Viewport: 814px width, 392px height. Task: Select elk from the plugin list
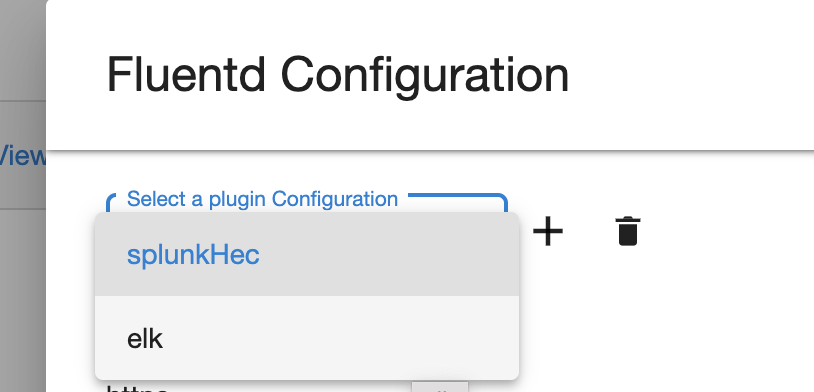[x=307, y=338]
